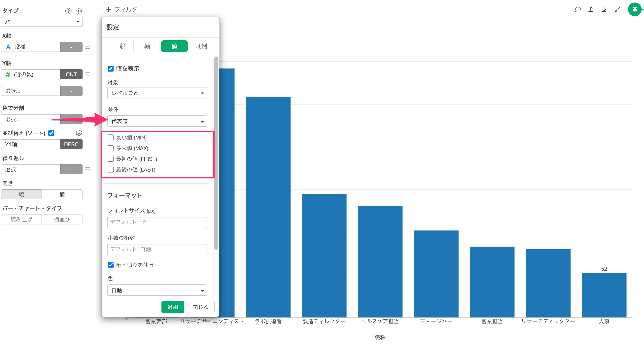Image resolution: width=644 pixels, height=345 pixels.
Task: Toggle the 並び替え (ソート) checkbox
Action: pyautogui.click(x=52, y=133)
